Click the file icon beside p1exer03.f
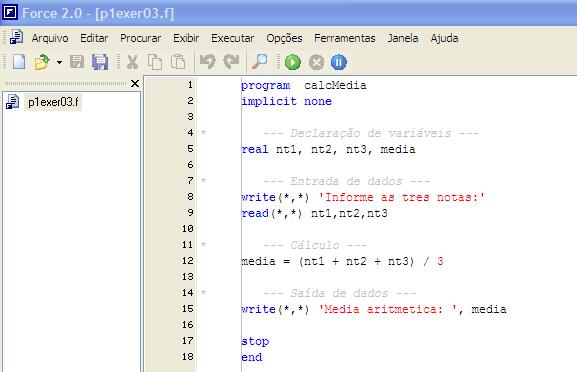Image resolution: width=577 pixels, height=372 pixels. [13, 102]
